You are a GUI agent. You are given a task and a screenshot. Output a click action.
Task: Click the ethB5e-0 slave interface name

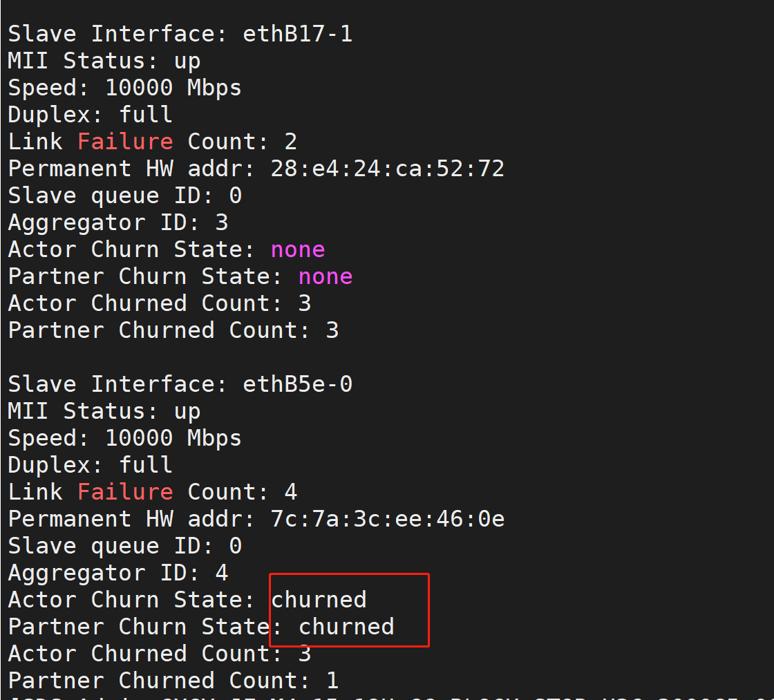pos(297,384)
